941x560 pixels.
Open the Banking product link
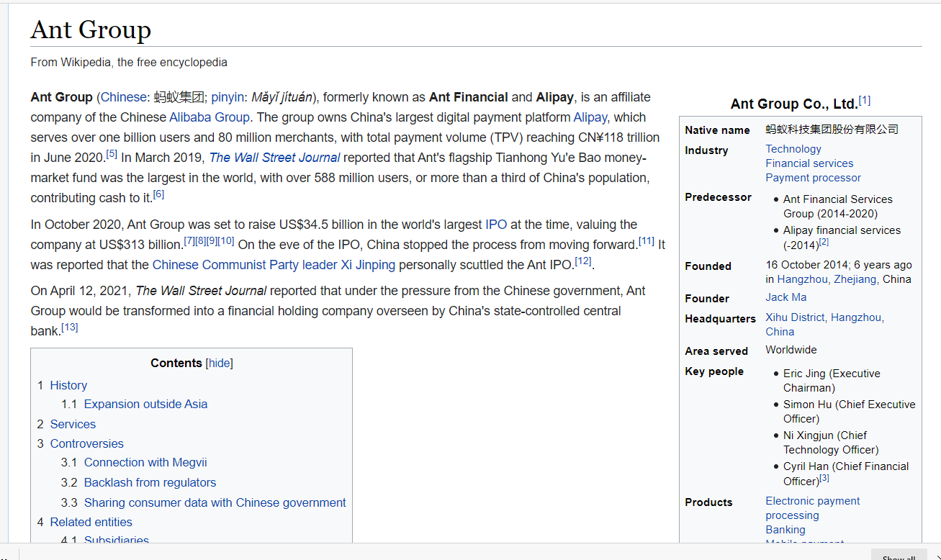(785, 530)
